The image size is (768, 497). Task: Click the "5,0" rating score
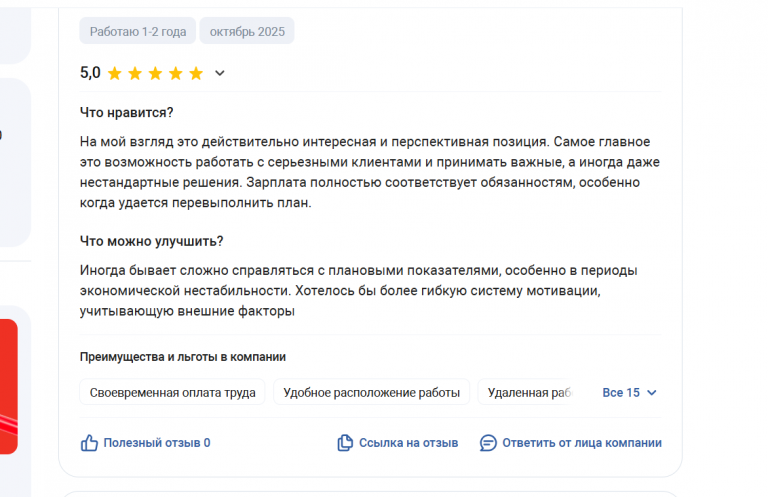(90, 73)
